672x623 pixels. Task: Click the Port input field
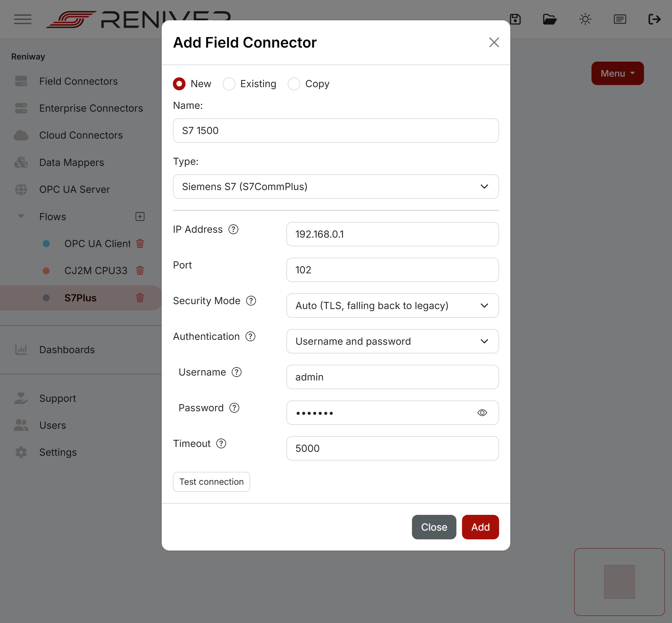(393, 270)
